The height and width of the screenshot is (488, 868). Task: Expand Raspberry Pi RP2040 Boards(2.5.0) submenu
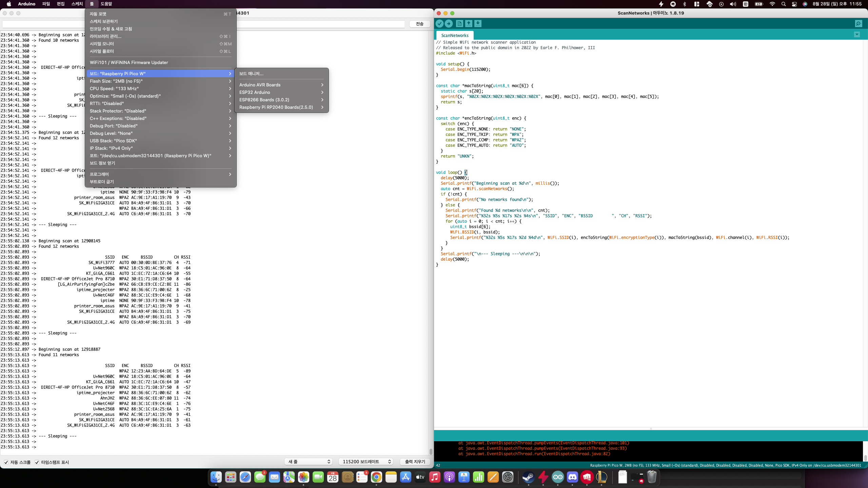tap(281, 107)
